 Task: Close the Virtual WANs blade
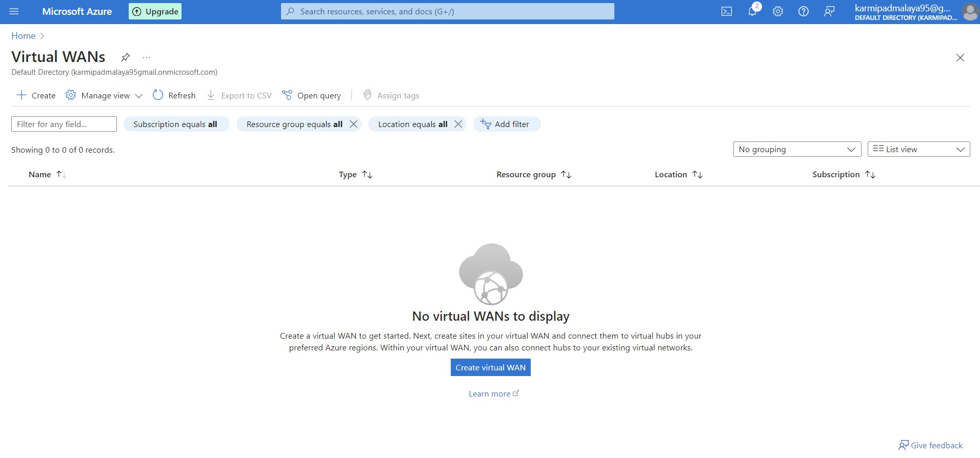[x=960, y=57]
